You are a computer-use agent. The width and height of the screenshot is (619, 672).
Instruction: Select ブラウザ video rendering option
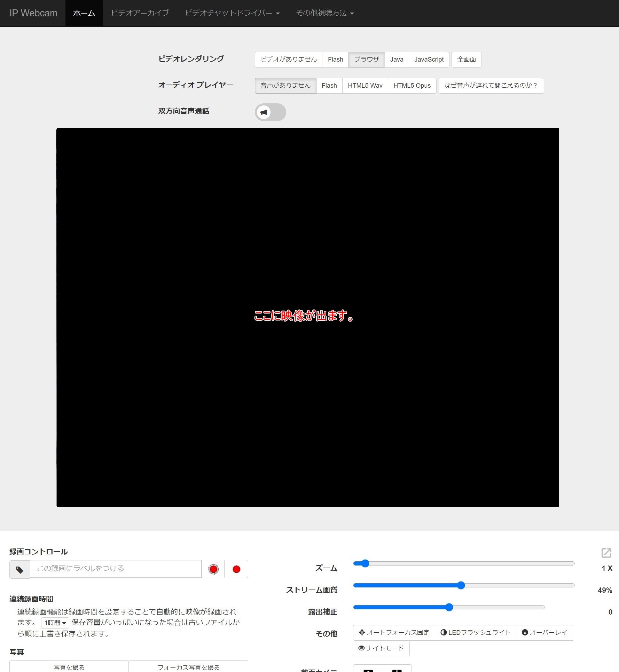[x=367, y=60]
